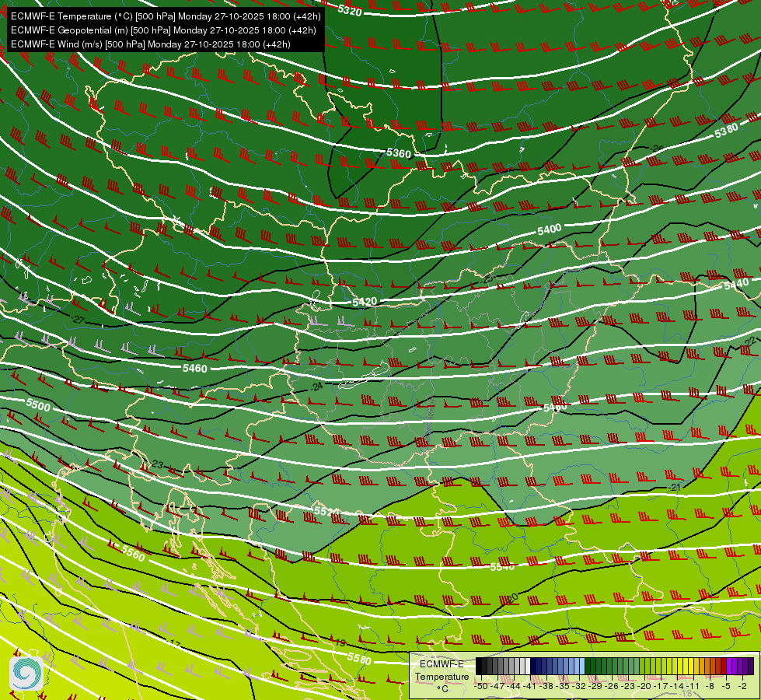Click the -35 tick label in legend
Image resolution: width=761 pixels, height=700 pixels.
(x=563, y=686)
